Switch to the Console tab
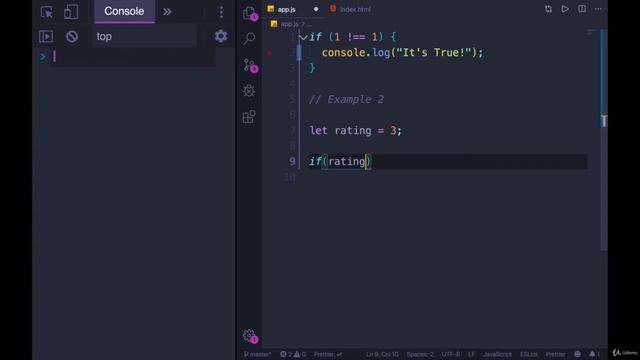 click(124, 11)
